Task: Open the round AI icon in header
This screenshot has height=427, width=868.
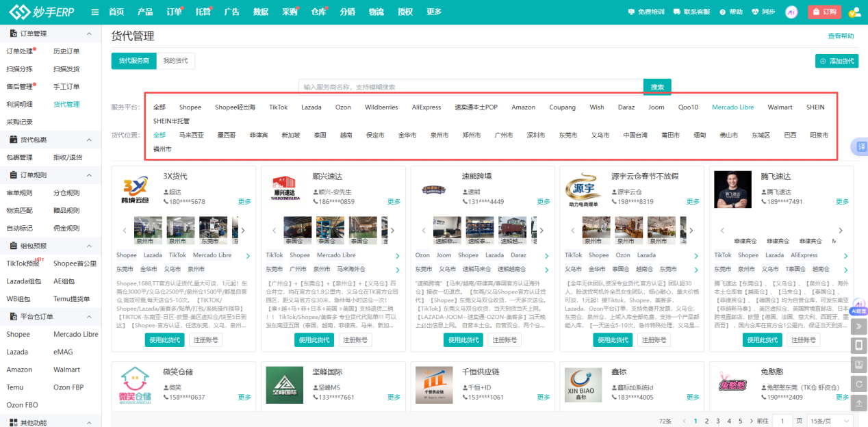Action: click(x=791, y=12)
